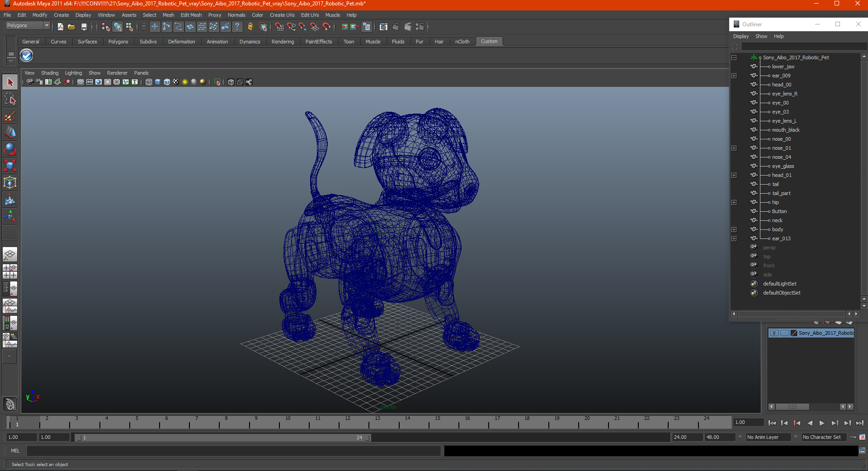Image resolution: width=868 pixels, height=471 pixels.
Task: Click the Maya icon at toolbox bottom
Action: (10, 404)
